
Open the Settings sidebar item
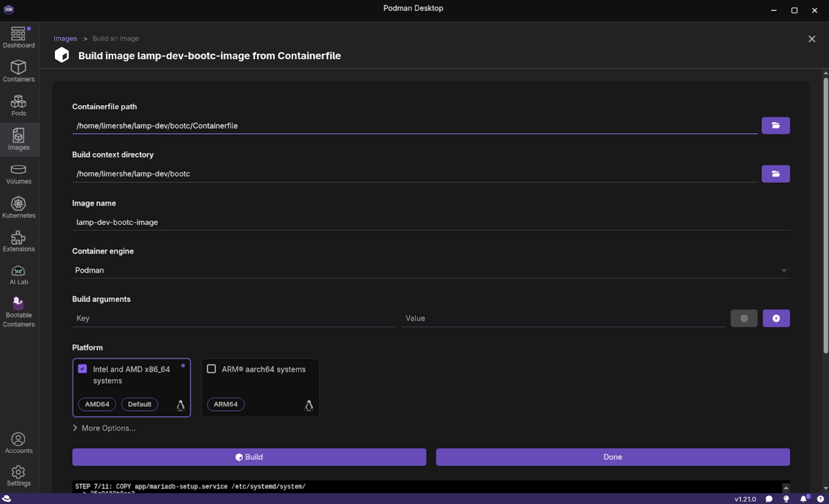click(x=18, y=475)
